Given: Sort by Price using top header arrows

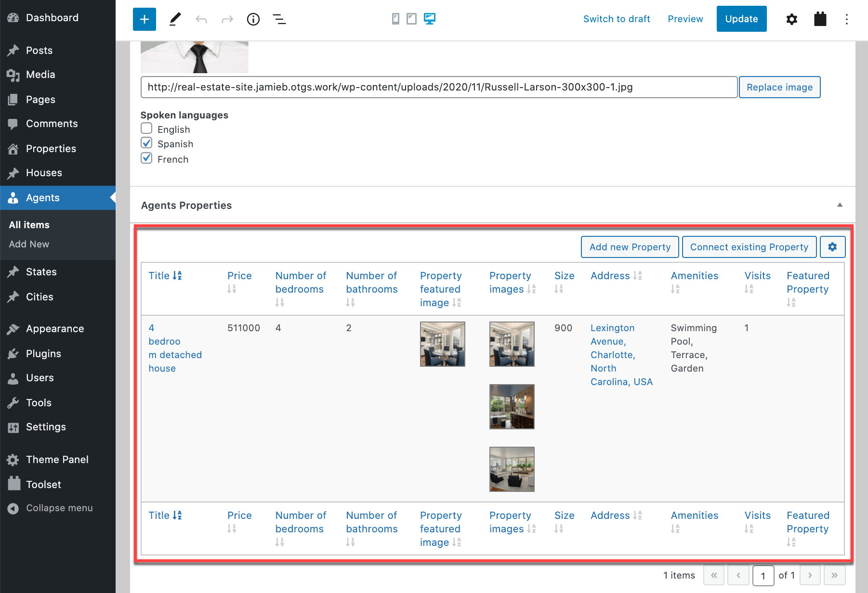Looking at the screenshot, I should pyautogui.click(x=232, y=289).
